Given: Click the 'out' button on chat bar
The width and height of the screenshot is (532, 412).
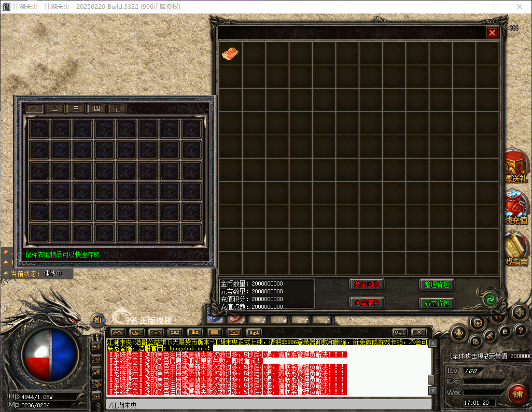Looking at the screenshot, I should [x=400, y=332].
